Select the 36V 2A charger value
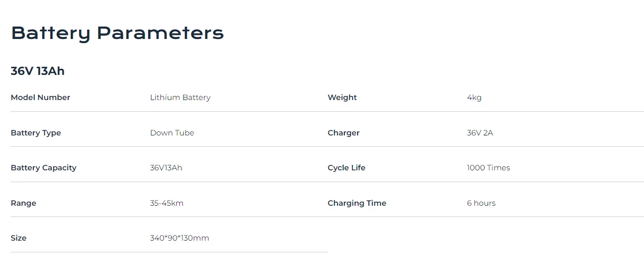The image size is (644, 255). tap(480, 133)
